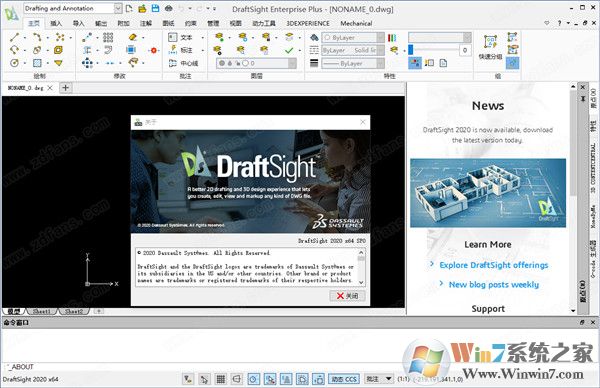Click the help question mark icon

pyautogui.click(x=559, y=23)
